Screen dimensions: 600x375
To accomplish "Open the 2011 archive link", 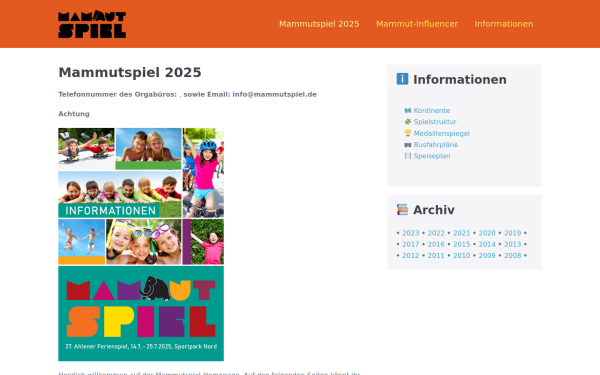I will (436, 256).
